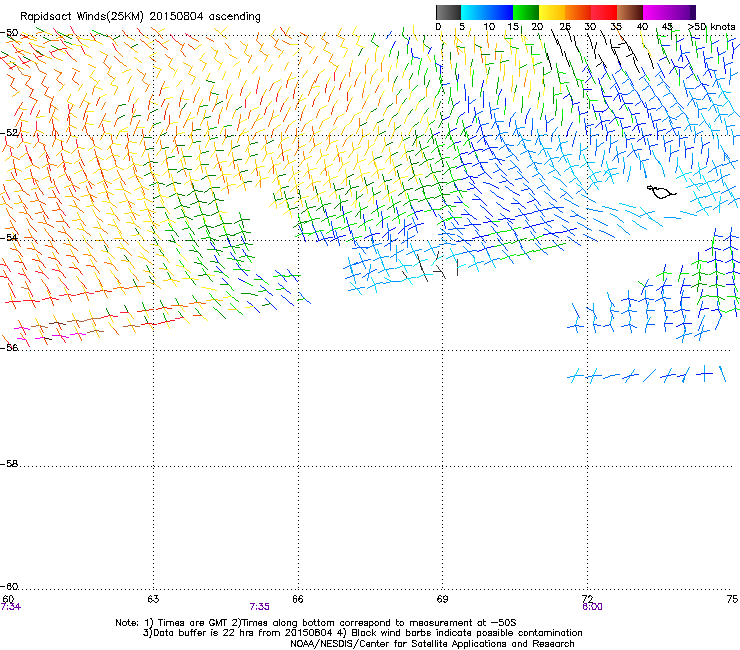Click the magenta-purple 40-50 knots legend segment

(669, 12)
